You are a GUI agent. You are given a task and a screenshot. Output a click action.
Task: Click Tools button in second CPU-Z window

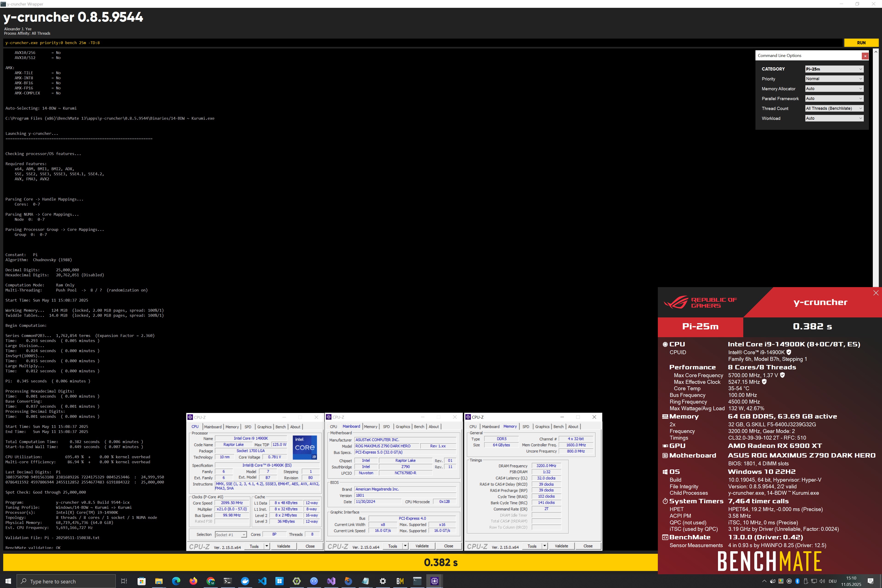click(x=393, y=546)
